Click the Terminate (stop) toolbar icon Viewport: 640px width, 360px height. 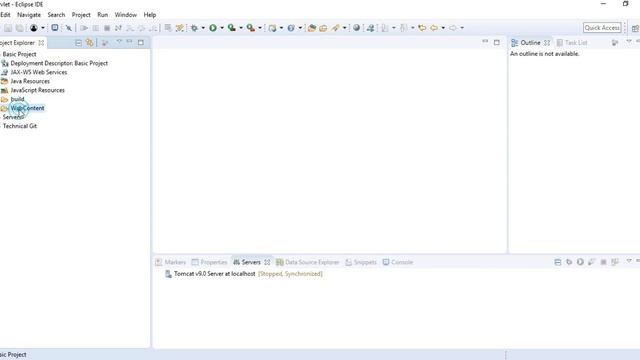click(107, 28)
